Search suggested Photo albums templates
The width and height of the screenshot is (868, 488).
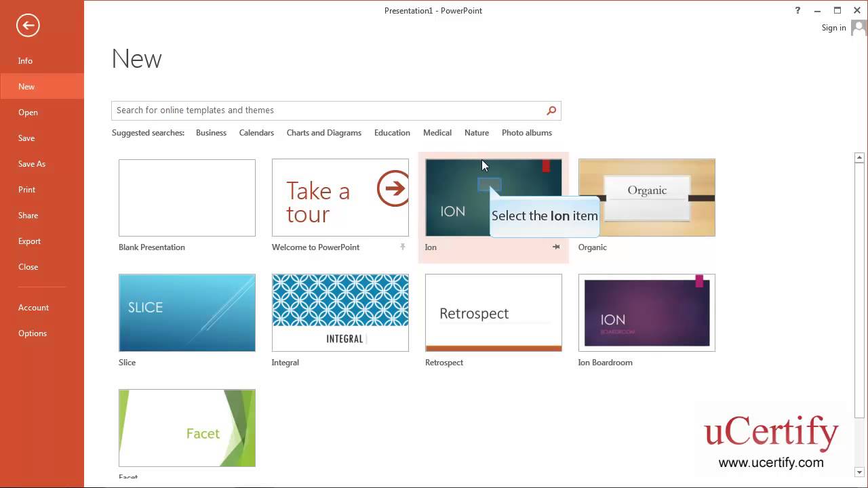tap(527, 133)
